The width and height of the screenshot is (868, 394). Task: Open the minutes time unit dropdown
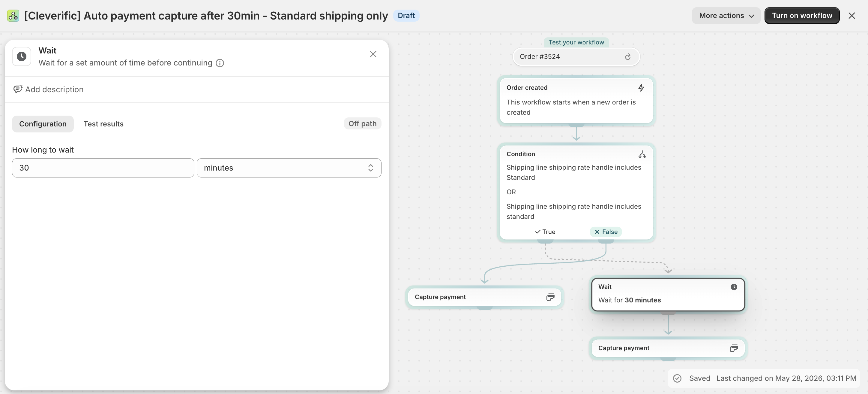pyautogui.click(x=289, y=168)
